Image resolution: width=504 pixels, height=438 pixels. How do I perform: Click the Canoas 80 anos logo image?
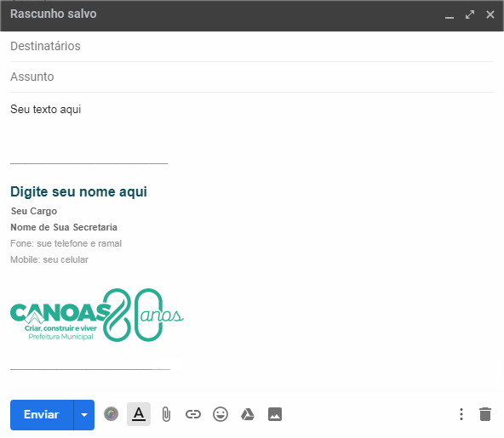97,315
